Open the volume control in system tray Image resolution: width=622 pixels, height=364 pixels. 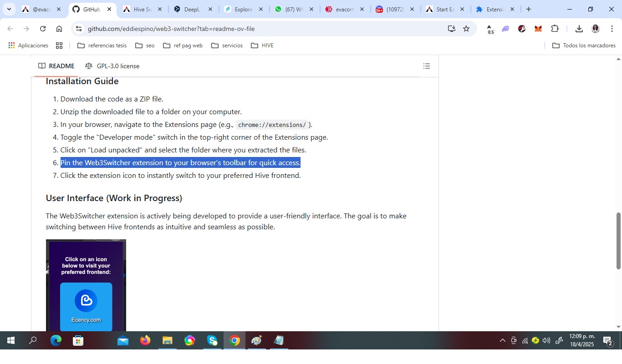click(x=546, y=340)
